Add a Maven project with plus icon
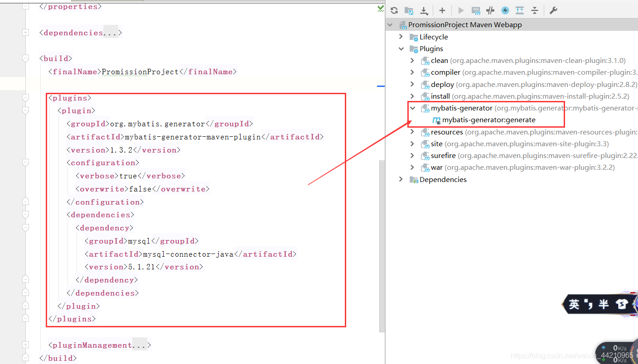Image resolution: width=638 pixels, height=364 pixels. [442, 10]
